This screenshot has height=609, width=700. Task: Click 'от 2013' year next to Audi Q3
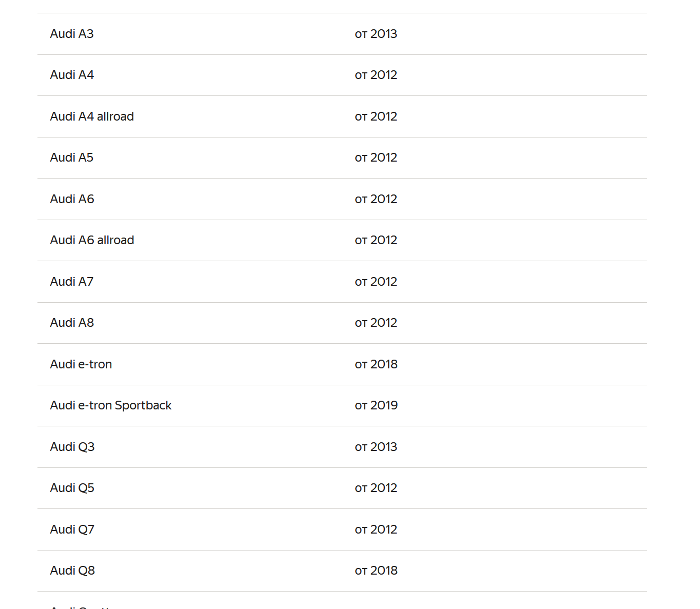coord(376,447)
